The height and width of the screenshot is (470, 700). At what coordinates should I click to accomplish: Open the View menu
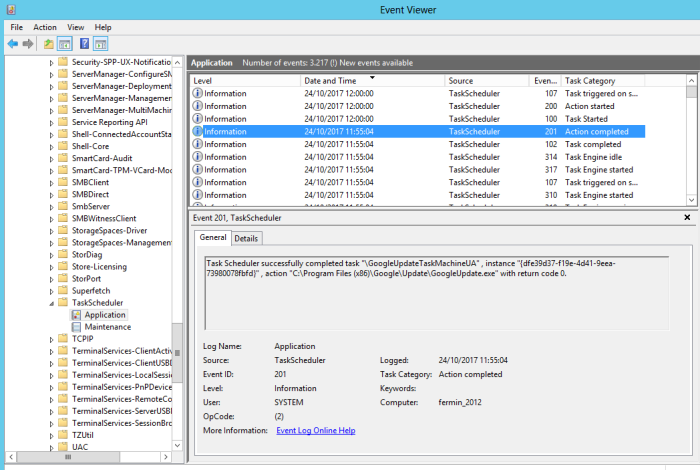[x=75, y=27]
